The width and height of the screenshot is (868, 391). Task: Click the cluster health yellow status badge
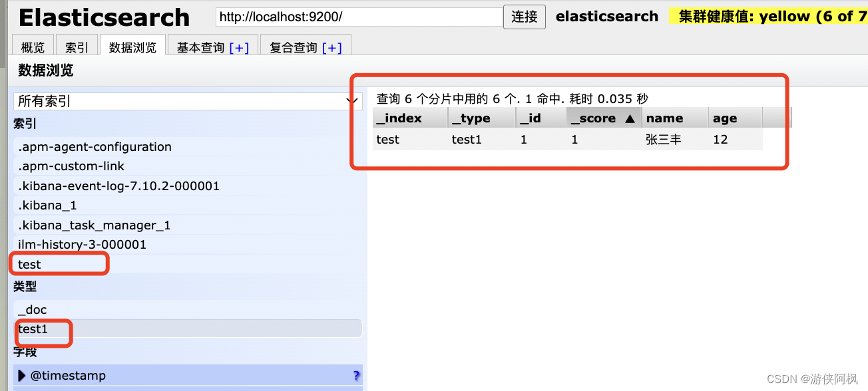pyautogui.click(x=768, y=17)
